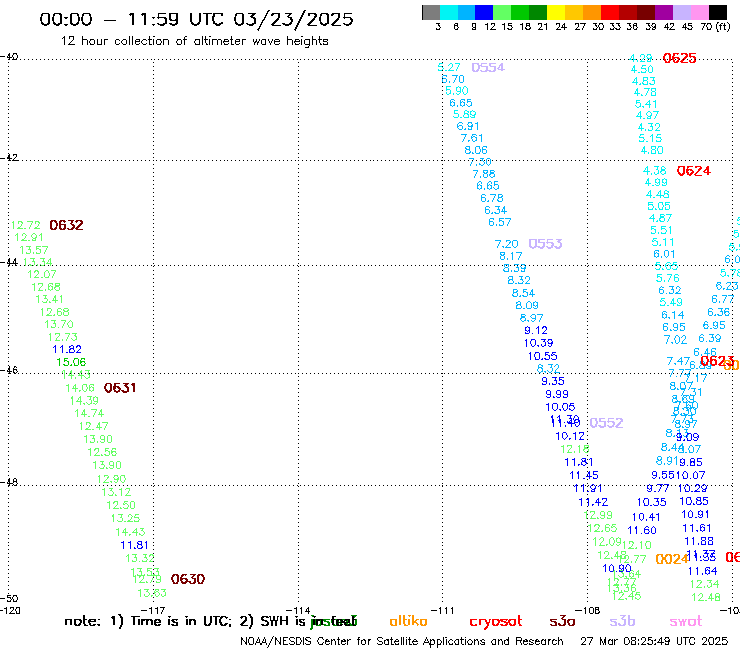The width and height of the screenshot is (740, 650).
Task: Select the 10.55 wave height value
Action: click(543, 356)
